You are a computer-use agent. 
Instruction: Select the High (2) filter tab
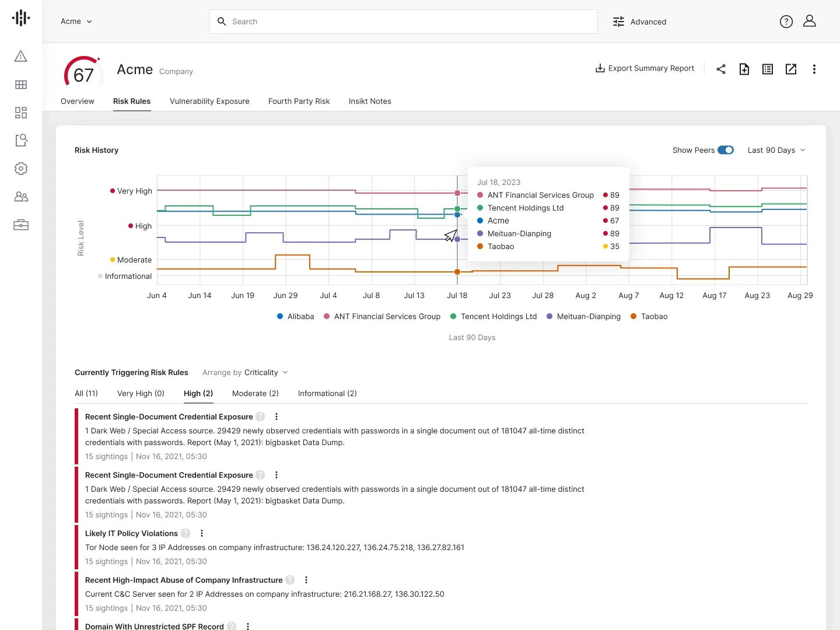(198, 393)
